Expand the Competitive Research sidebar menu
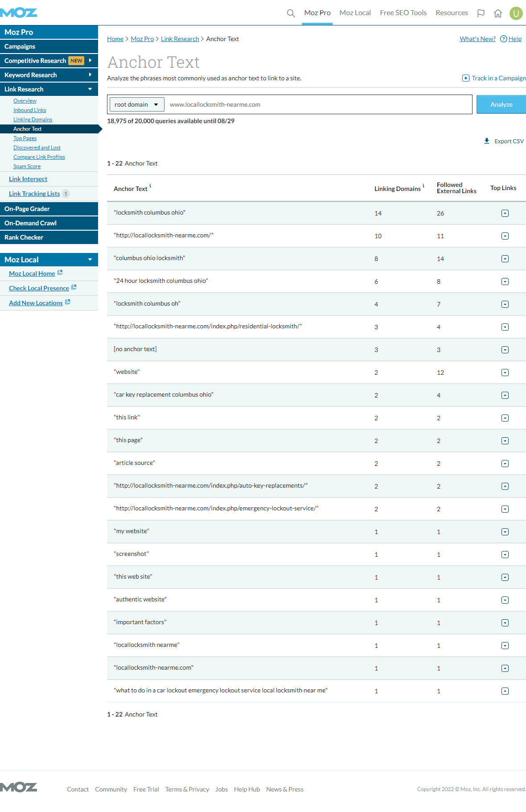The image size is (526, 812). point(90,60)
